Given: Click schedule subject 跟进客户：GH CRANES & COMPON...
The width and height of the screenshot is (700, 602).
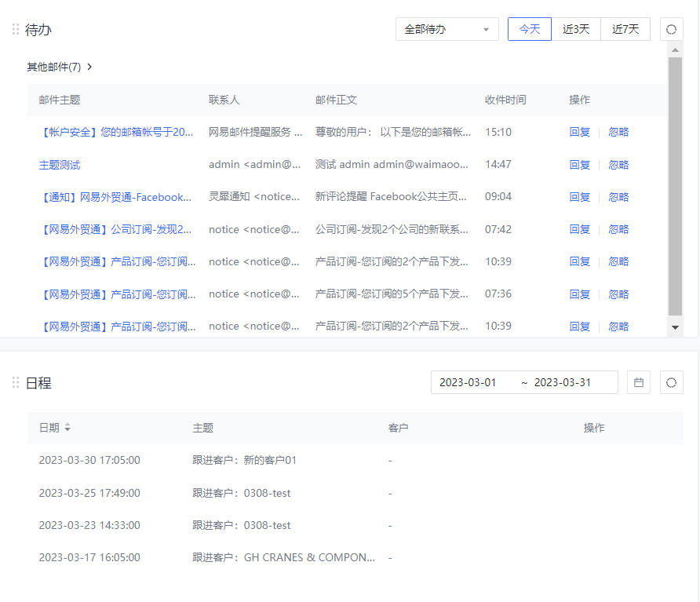Looking at the screenshot, I should tap(283, 558).
